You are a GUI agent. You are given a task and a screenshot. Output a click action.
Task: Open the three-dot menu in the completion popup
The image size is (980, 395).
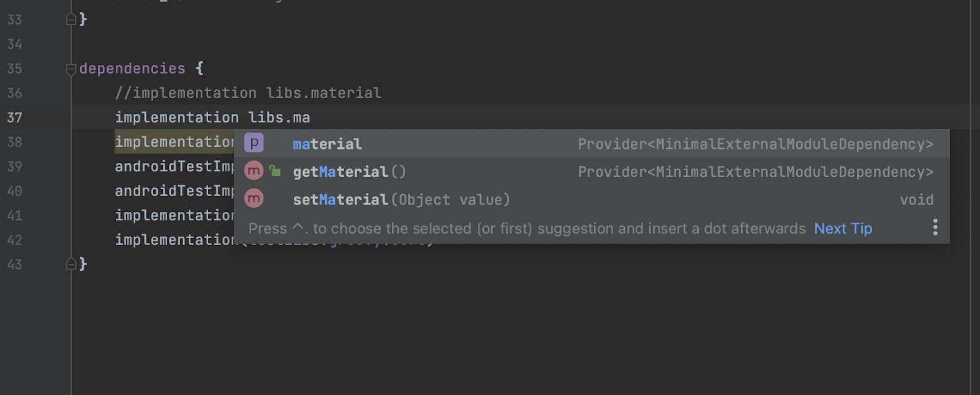pyautogui.click(x=935, y=227)
